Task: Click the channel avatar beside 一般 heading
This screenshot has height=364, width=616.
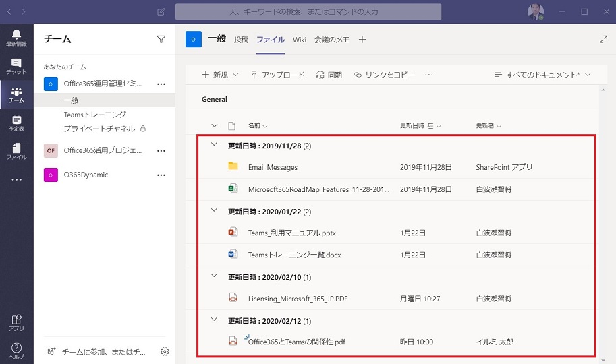Action: tap(193, 39)
